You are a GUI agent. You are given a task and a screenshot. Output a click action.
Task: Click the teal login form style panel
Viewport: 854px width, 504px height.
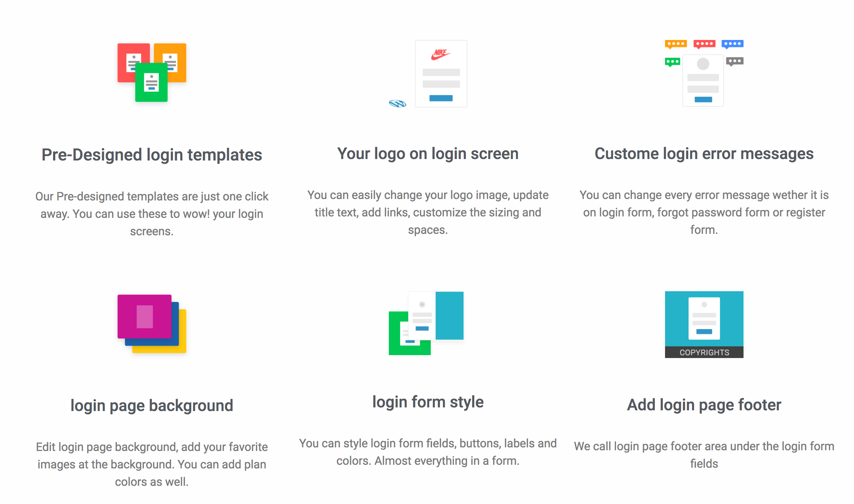450,316
